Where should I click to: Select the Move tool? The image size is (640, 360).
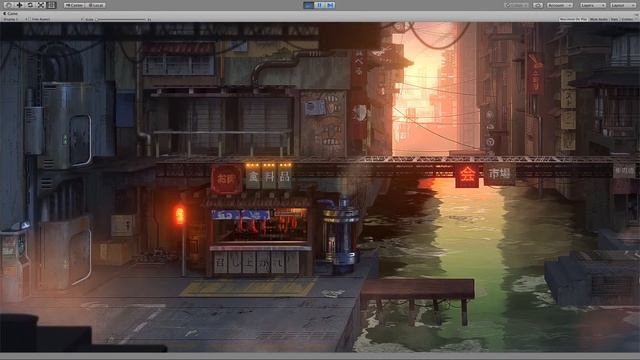pyautogui.click(x=19, y=5)
